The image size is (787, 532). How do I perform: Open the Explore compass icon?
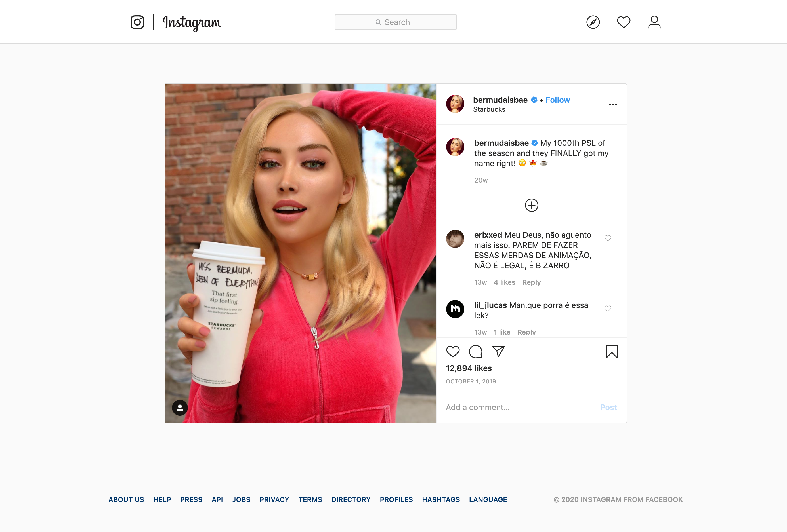593,22
